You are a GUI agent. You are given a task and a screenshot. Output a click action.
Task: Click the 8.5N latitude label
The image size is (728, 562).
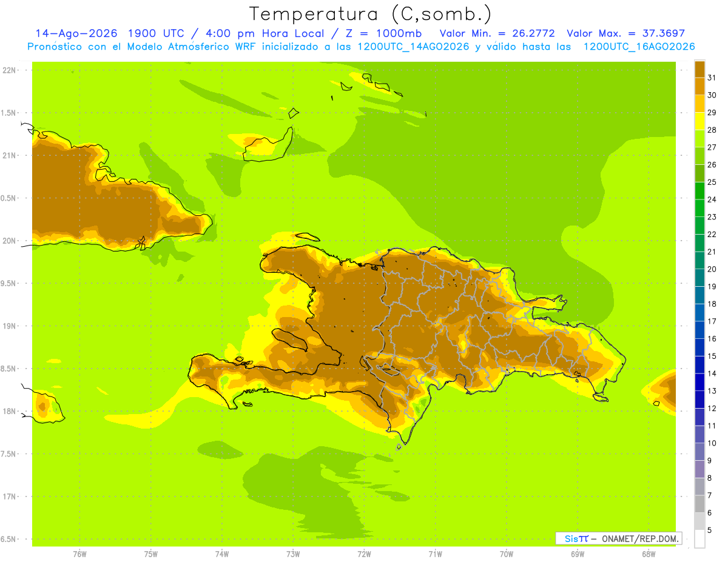(x=8, y=369)
